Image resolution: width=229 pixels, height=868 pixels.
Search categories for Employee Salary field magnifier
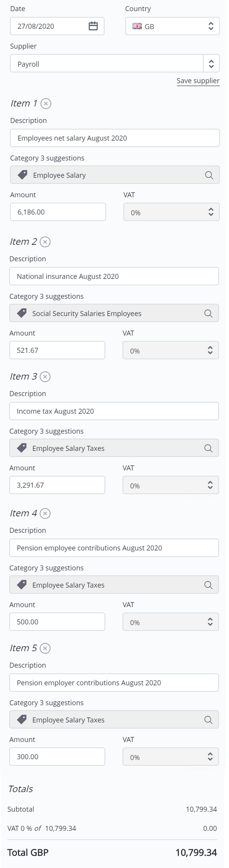tap(209, 175)
